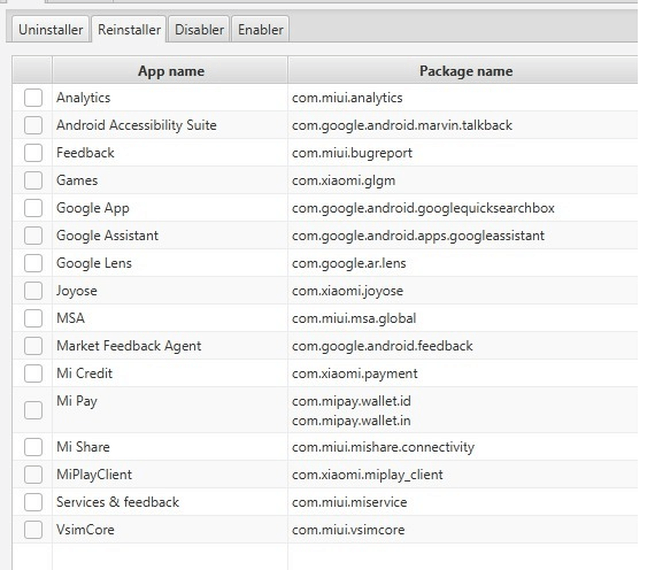Viewport: 655px width, 570px height.
Task: Click the Mi Credit app name
Action: (84, 373)
